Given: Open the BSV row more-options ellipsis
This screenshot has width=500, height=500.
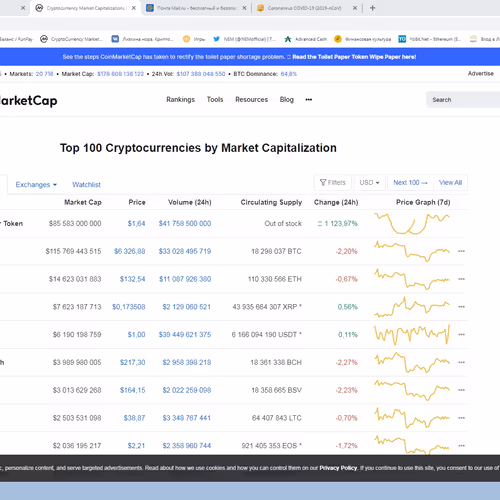Looking at the screenshot, I should (x=461, y=390).
